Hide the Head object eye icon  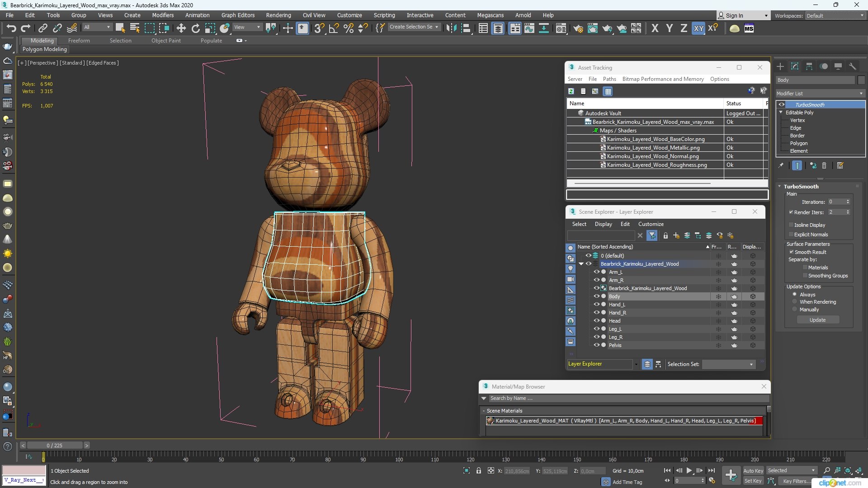597,321
